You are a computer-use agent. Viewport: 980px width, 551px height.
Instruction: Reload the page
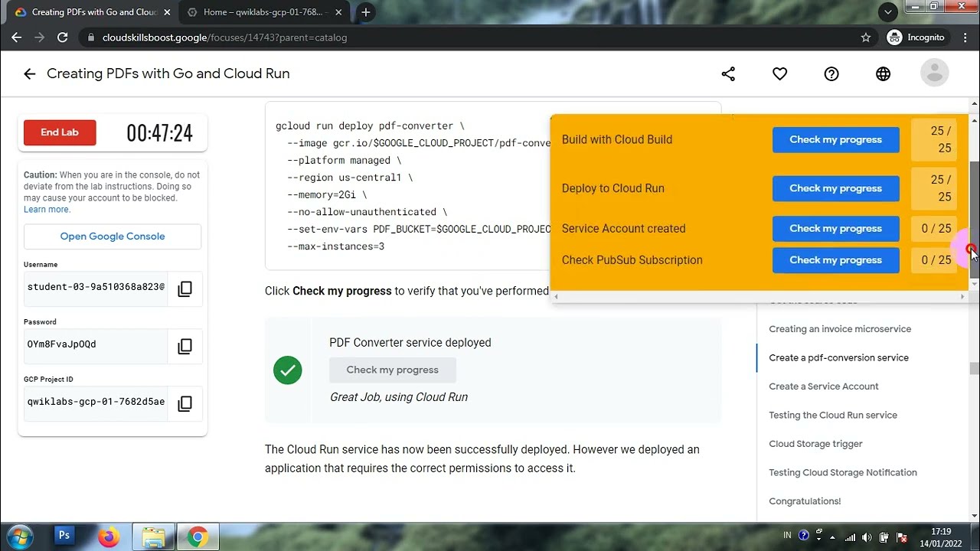tap(63, 37)
